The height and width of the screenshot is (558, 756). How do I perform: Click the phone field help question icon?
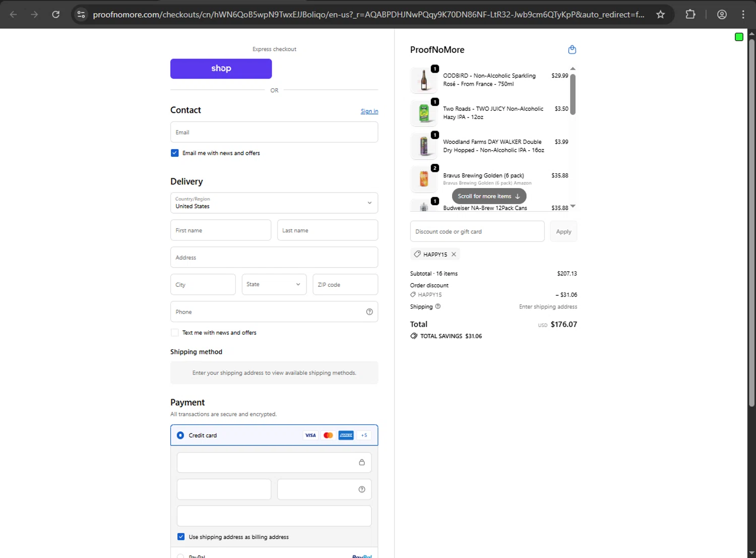click(369, 312)
